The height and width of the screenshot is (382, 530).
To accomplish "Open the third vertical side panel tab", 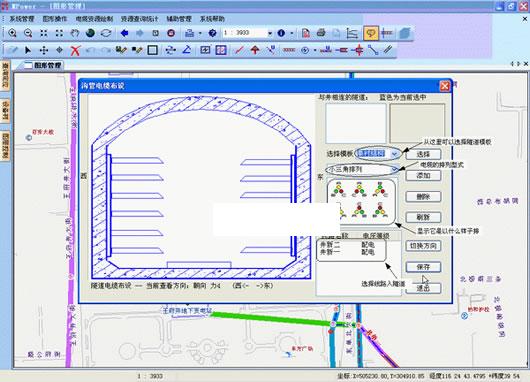I will point(5,146).
